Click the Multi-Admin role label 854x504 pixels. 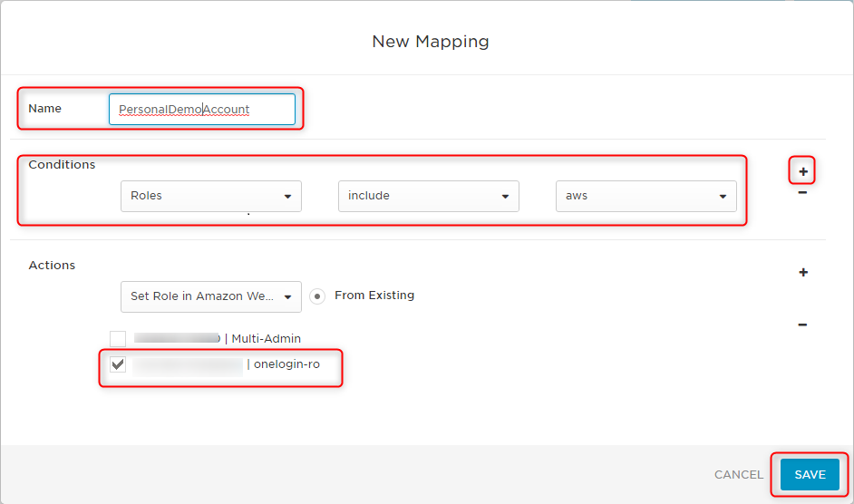266,338
